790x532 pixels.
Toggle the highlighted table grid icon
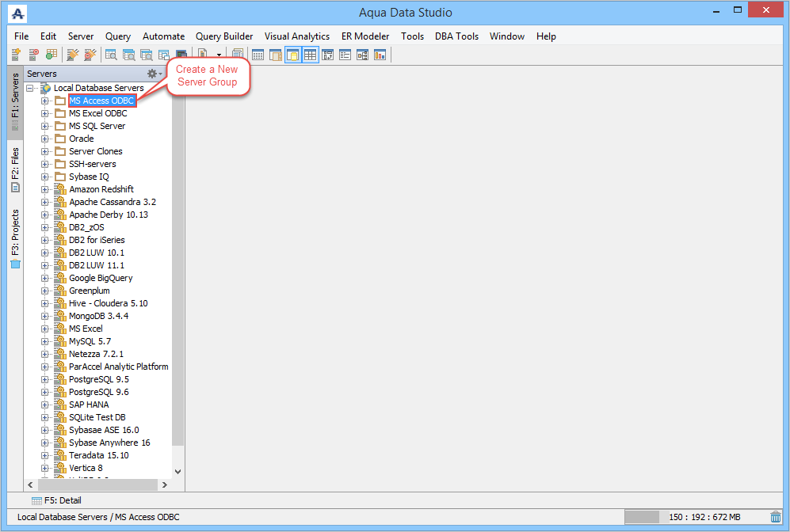pyautogui.click(x=310, y=55)
